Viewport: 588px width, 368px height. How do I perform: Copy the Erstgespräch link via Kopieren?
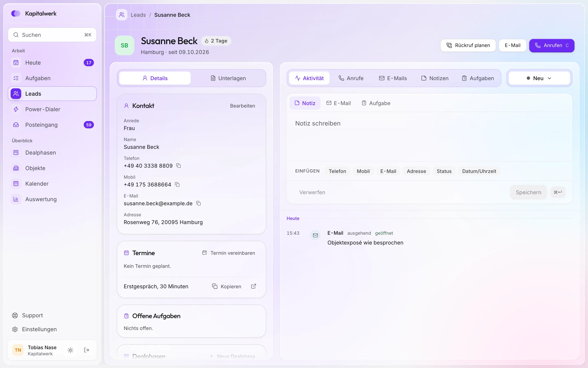click(227, 286)
